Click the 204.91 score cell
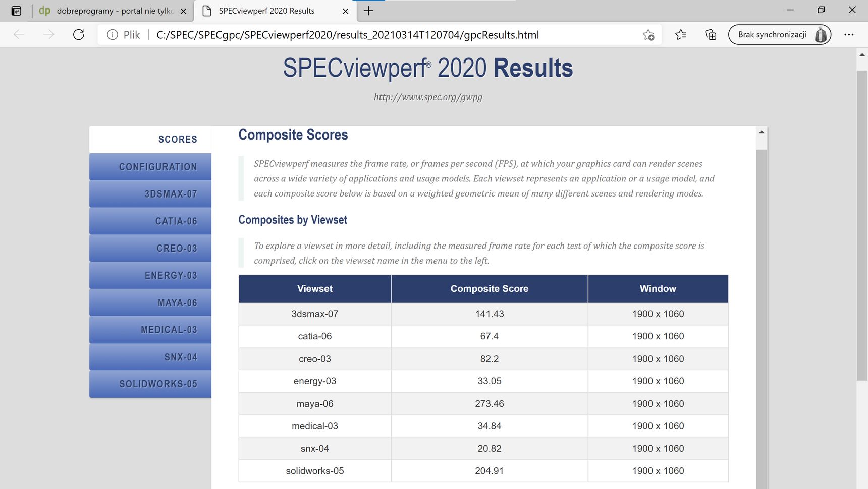This screenshot has width=868, height=489. click(490, 471)
